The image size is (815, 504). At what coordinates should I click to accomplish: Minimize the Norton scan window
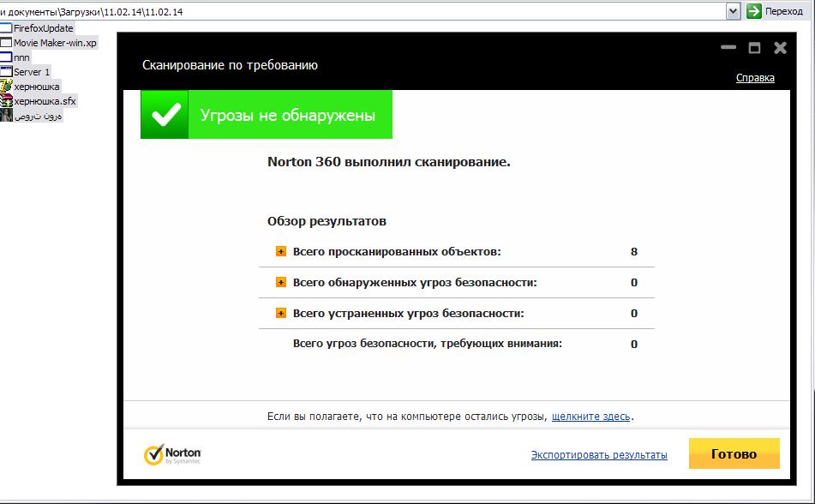click(728, 47)
